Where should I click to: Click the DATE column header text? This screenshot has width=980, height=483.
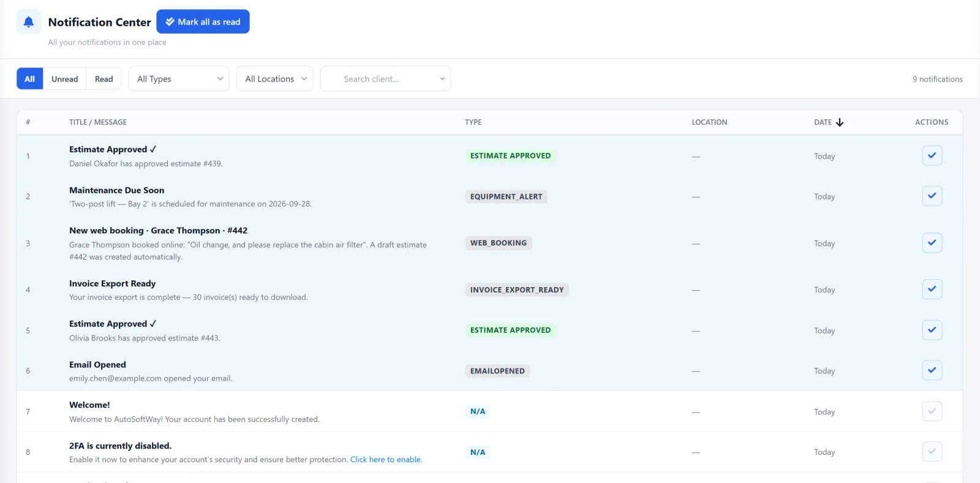tap(823, 122)
